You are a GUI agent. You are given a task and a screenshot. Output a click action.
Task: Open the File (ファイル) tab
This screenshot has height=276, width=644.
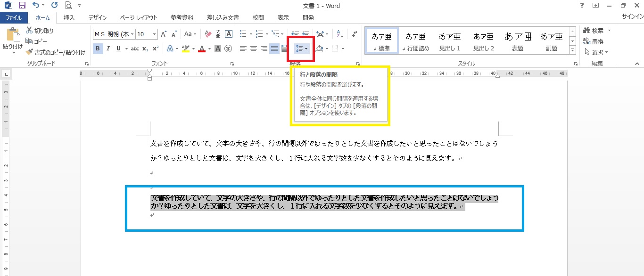pos(14,18)
